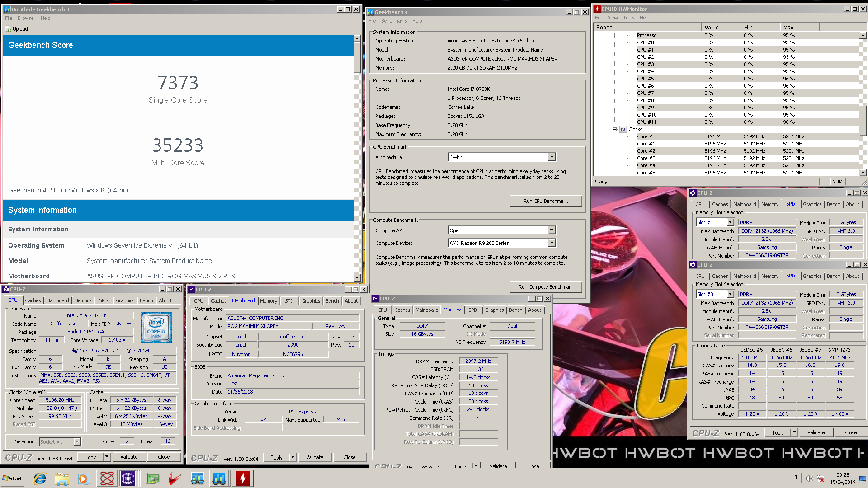Switch to the first Geekbench glasses taskbar icon
The height and width of the screenshot is (488, 868).
197,479
